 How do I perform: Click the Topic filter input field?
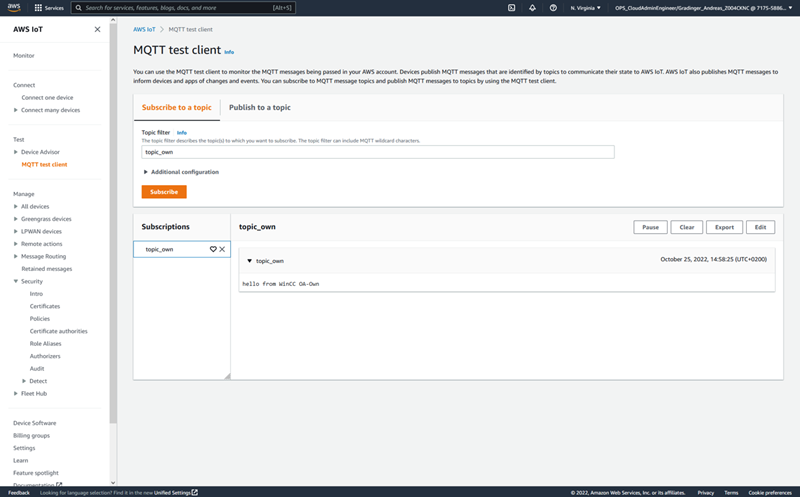coord(377,152)
